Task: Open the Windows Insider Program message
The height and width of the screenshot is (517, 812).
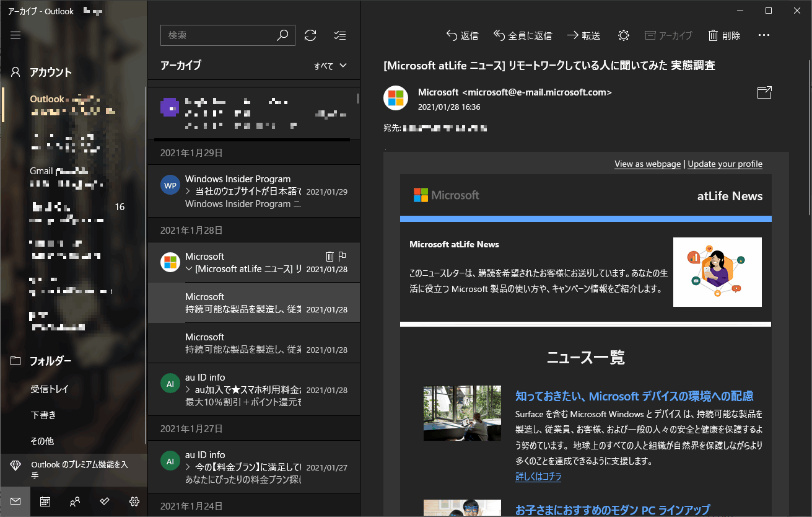Action: (x=254, y=191)
